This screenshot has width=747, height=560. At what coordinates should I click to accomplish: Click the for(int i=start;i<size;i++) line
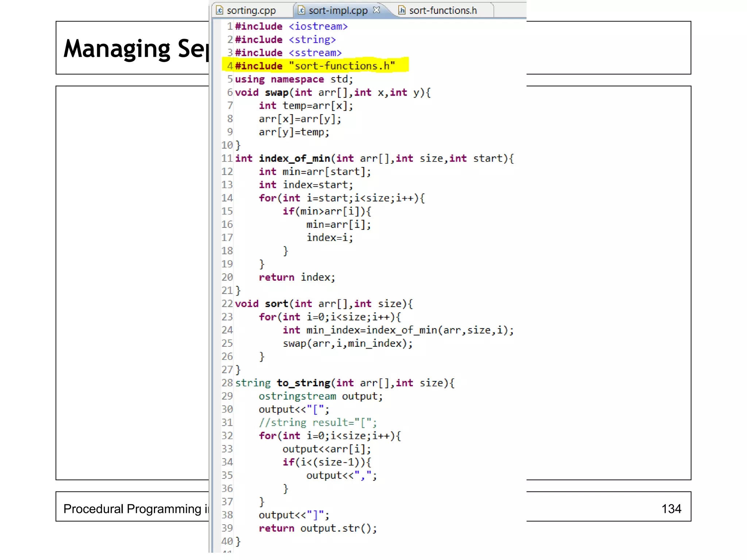(x=342, y=198)
